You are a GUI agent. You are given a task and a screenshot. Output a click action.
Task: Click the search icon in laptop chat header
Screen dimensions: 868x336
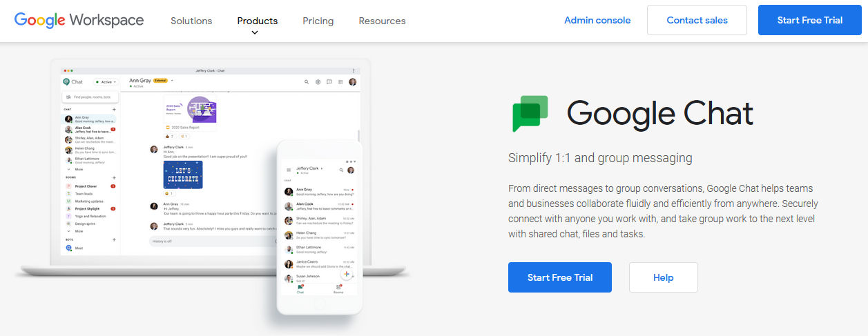(x=307, y=81)
